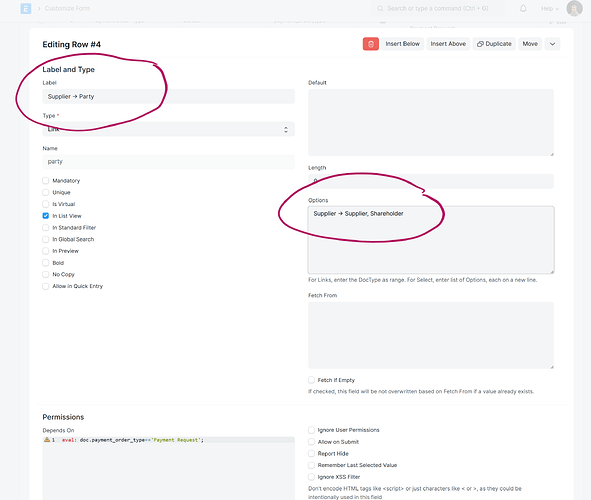Click the ERPNext home logo icon

(x=26, y=8)
